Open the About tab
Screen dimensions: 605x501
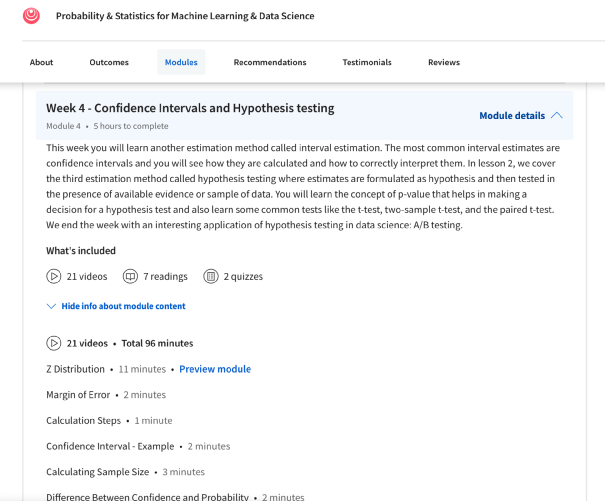[x=41, y=62]
